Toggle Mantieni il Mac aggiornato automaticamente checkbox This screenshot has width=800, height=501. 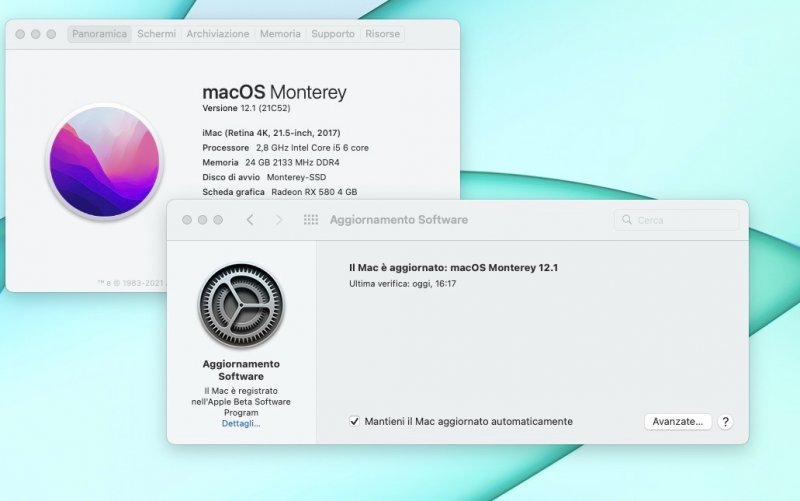pyautogui.click(x=354, y=421)
